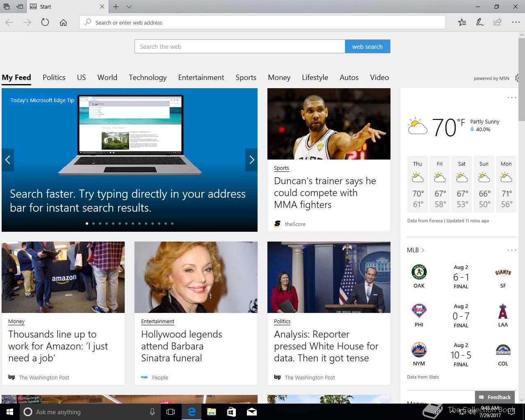
Task: Open Hollywood legends Barbara Sinatra funeral article
Action: [181, 346]
